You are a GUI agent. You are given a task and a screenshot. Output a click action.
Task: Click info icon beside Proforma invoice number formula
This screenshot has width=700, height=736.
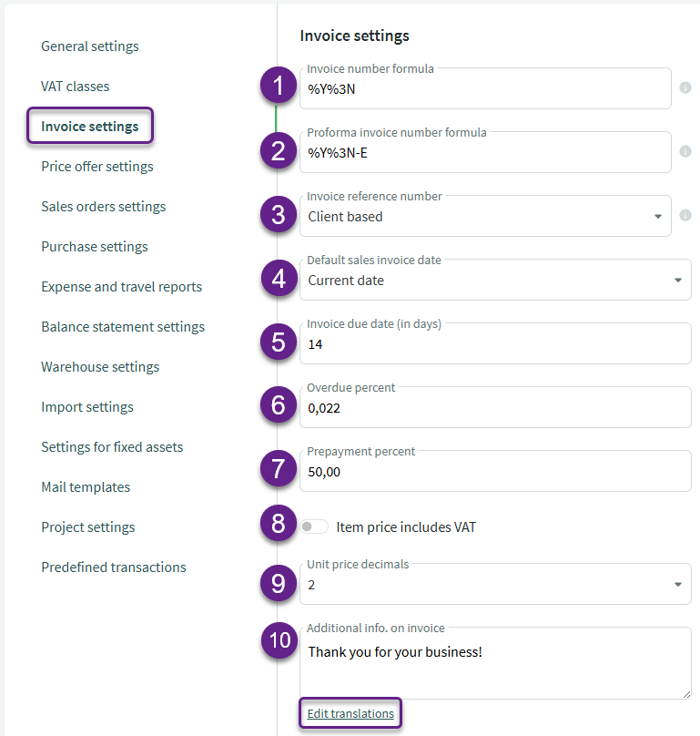pyautogui.click(x=685, y=152)
